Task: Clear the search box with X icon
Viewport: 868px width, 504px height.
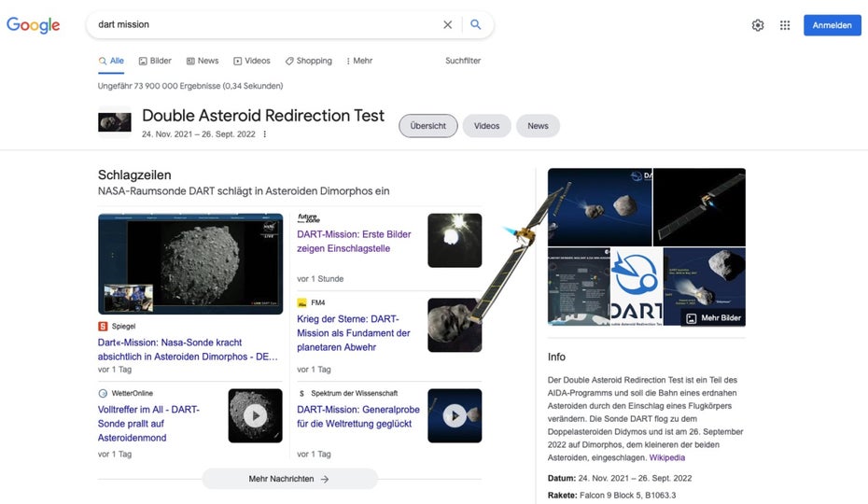Action: click(447, 25)
